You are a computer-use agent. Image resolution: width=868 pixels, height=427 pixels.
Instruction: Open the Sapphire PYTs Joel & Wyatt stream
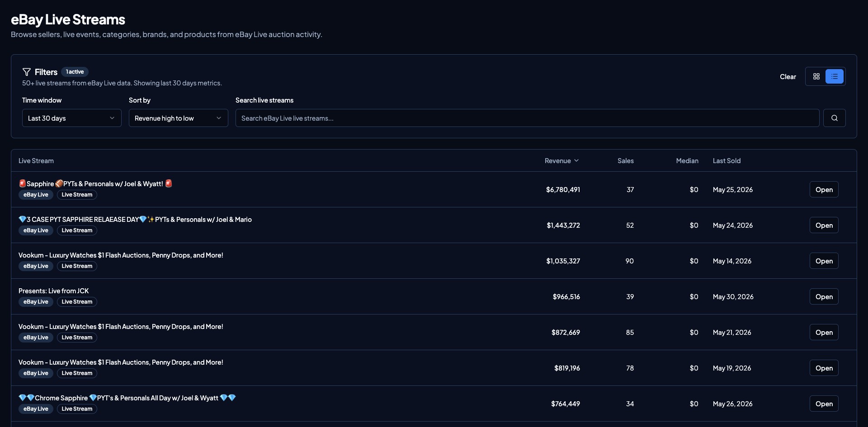pos(824,189)
